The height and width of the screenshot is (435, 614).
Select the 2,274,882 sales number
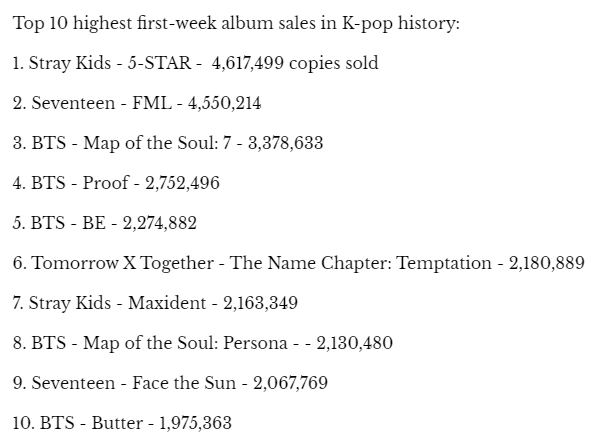pos(159,223)
